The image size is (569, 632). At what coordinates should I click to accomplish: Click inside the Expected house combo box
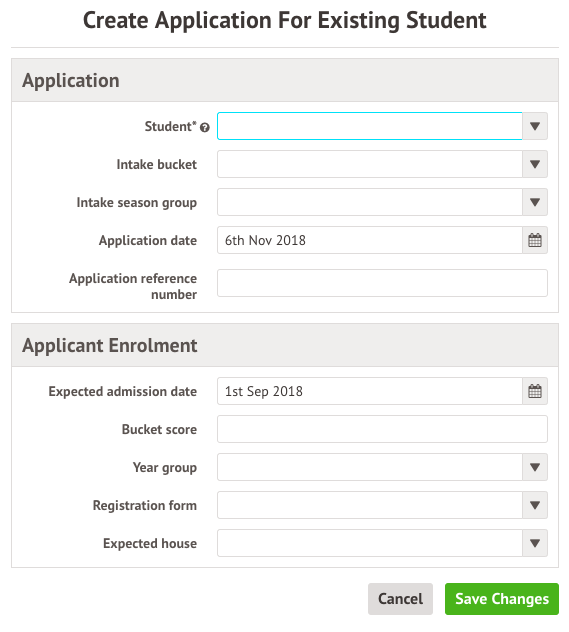pyautogui.click(x=370, y=543)
